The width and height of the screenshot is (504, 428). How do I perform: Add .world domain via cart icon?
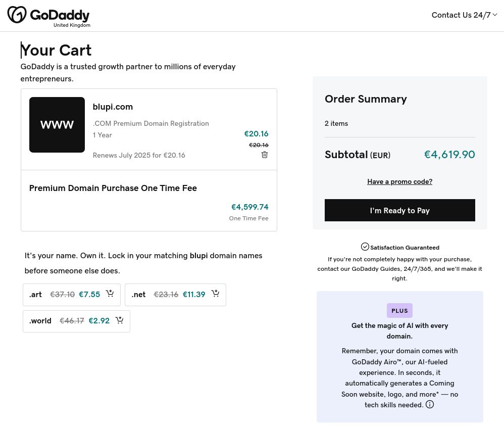coord(120,320)
